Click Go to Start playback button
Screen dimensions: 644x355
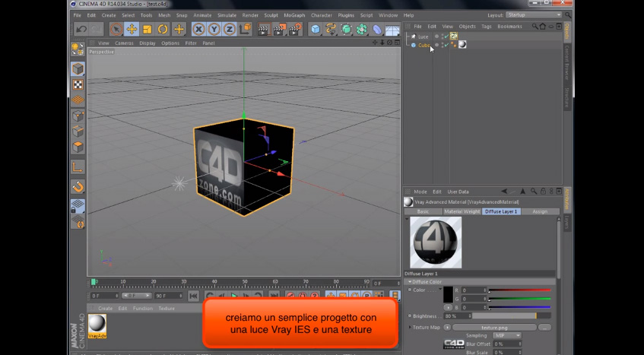click(x=193, y=296)
